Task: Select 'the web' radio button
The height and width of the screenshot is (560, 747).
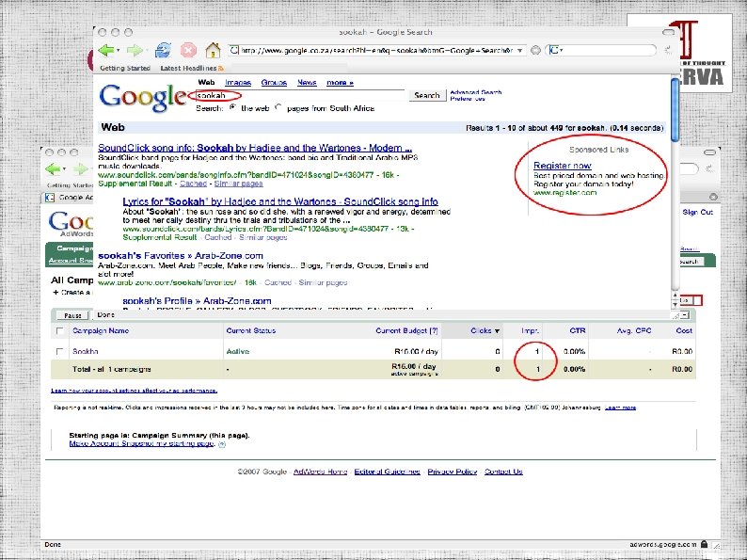Action: click(x=232, y=107)
